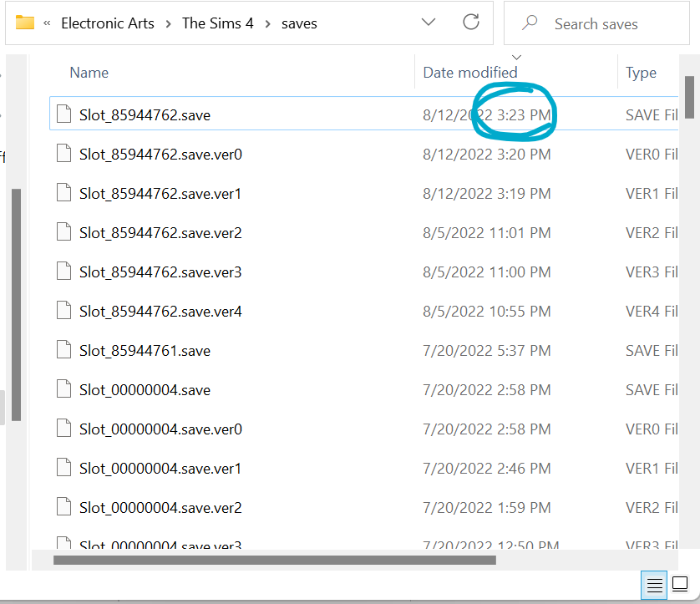The height and width of the screenshot is (604, 700).
Task: Click the horizontal scrollbar thumb
Action: tap(275, 560)
